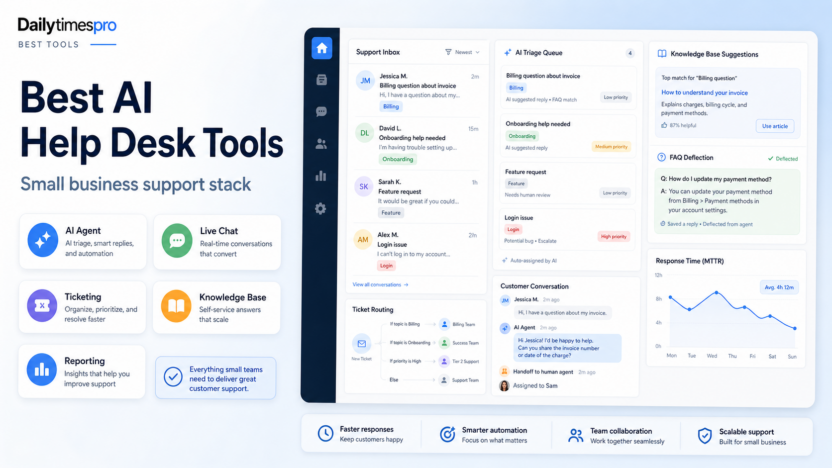Click the Ticketing purple ticket icon
This screenshot has height=468, width=832.
[x=42, y=306]
